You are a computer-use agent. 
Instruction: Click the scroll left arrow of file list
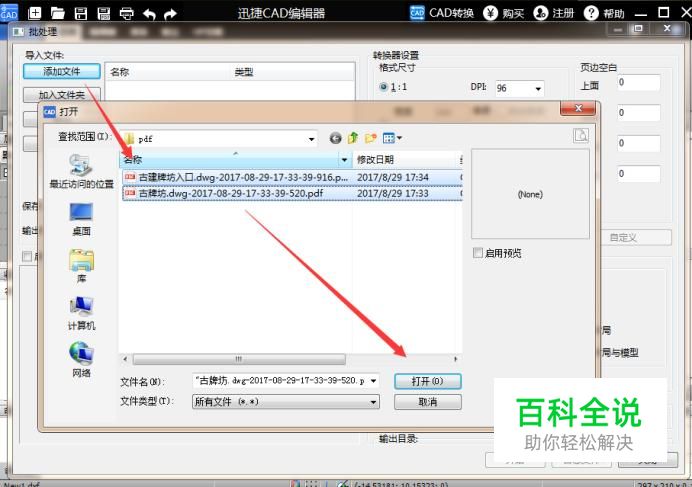coord(125,359)
